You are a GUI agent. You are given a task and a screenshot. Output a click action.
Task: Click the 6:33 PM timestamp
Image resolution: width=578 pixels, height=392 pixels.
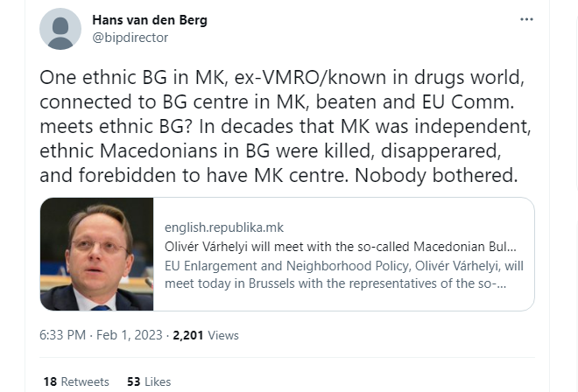pos(63,335)
